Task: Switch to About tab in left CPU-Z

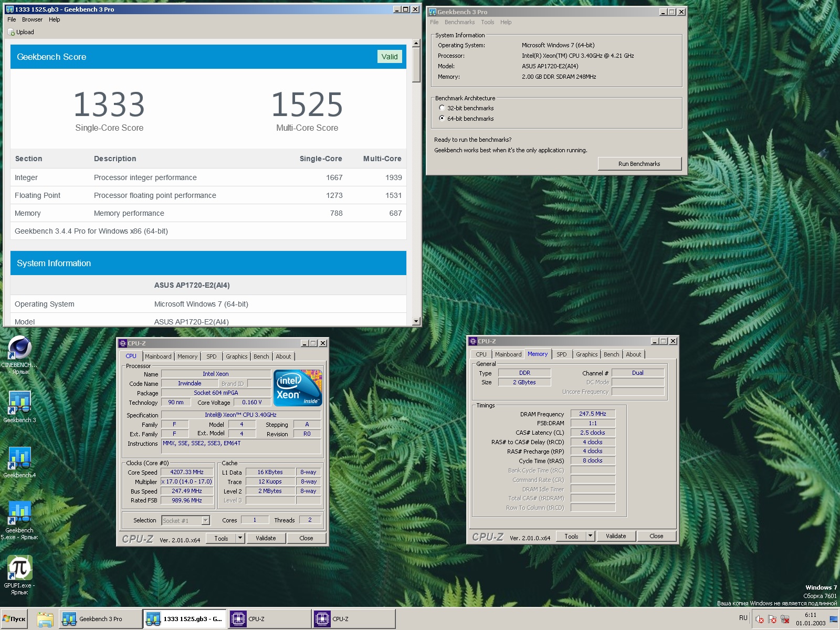Action: point(283,356)
